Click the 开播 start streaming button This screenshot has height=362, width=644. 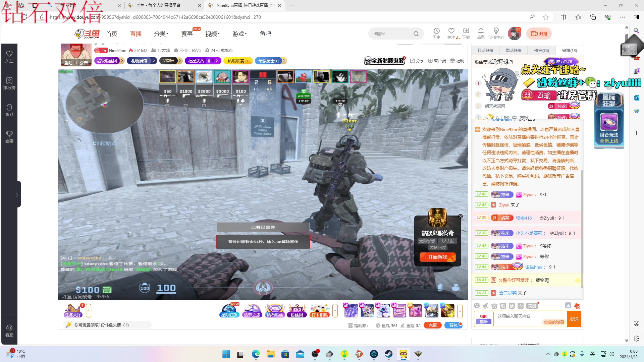pyautogui.click(x=539, y=34)
